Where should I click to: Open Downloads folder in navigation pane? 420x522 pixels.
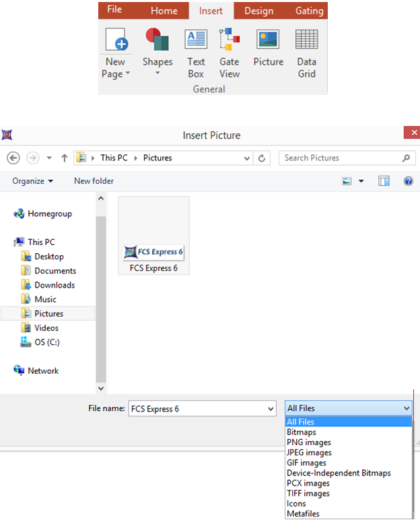click(55, 285)
